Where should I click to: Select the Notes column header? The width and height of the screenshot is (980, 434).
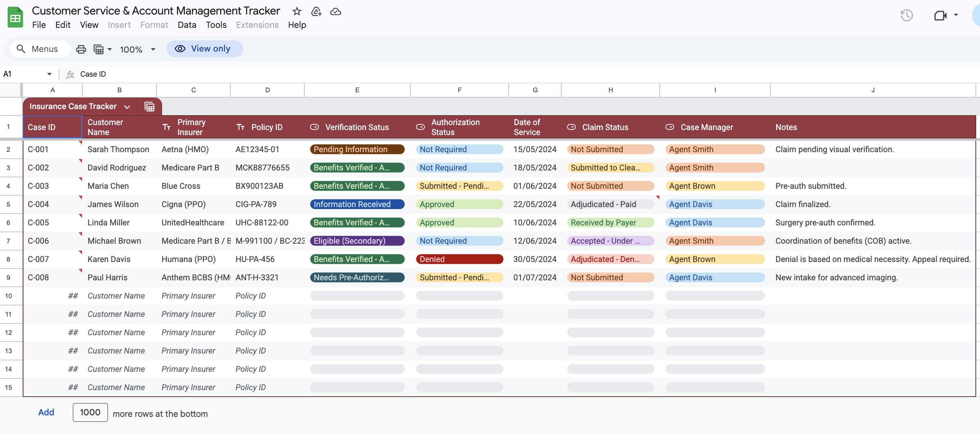coord(873,127)
